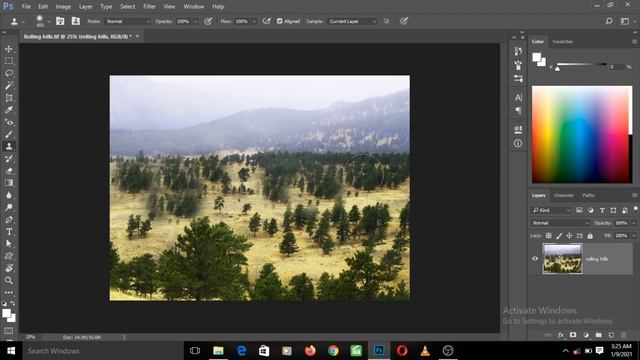640x360 pixels.
Task: Hide the rolling hills layer
Action: 535,259
